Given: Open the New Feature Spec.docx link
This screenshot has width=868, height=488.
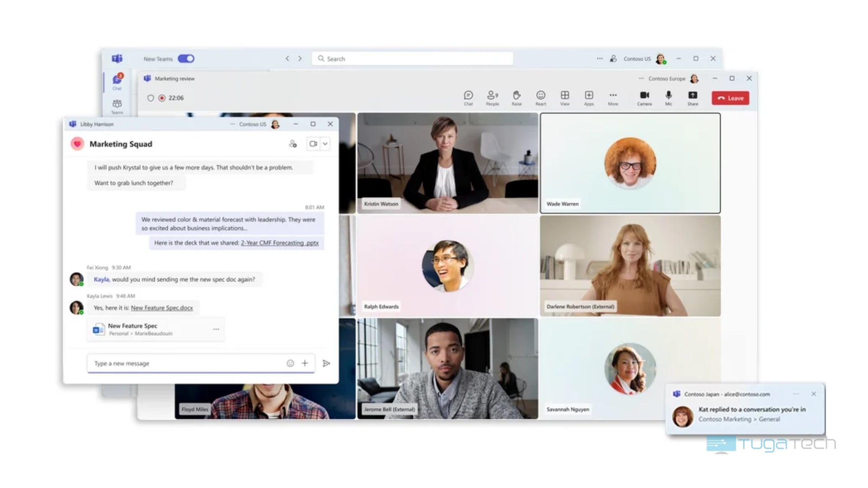Looking at the screenshot, I should pos(162,308).
